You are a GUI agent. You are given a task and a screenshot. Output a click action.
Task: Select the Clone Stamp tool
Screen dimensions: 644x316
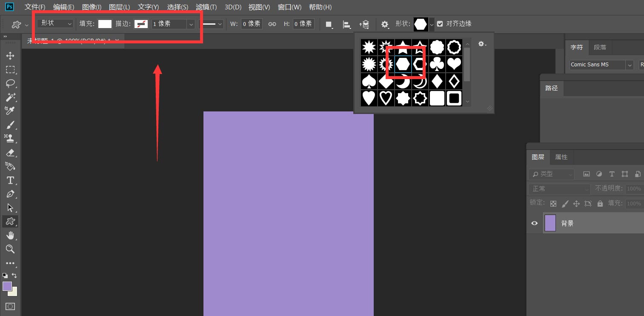pos(10,138)
